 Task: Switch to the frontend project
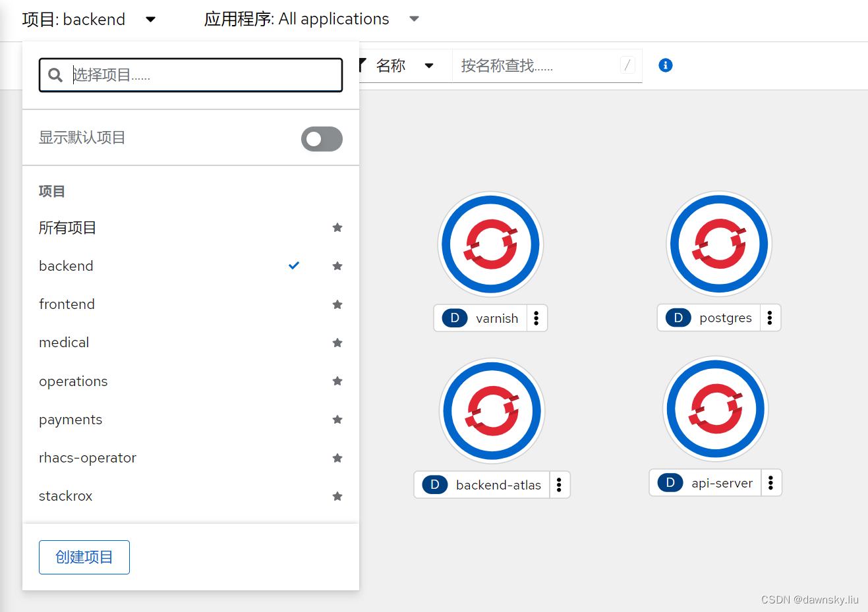point(67,304)
